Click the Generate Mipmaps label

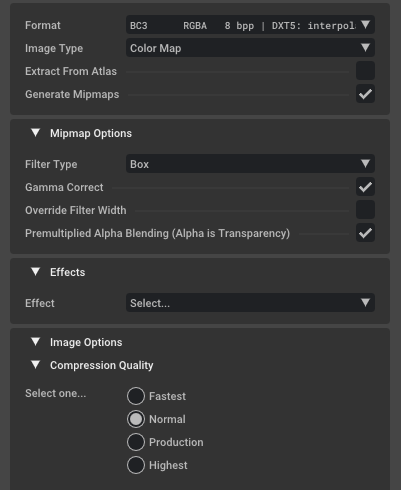(x=72, y=94)
